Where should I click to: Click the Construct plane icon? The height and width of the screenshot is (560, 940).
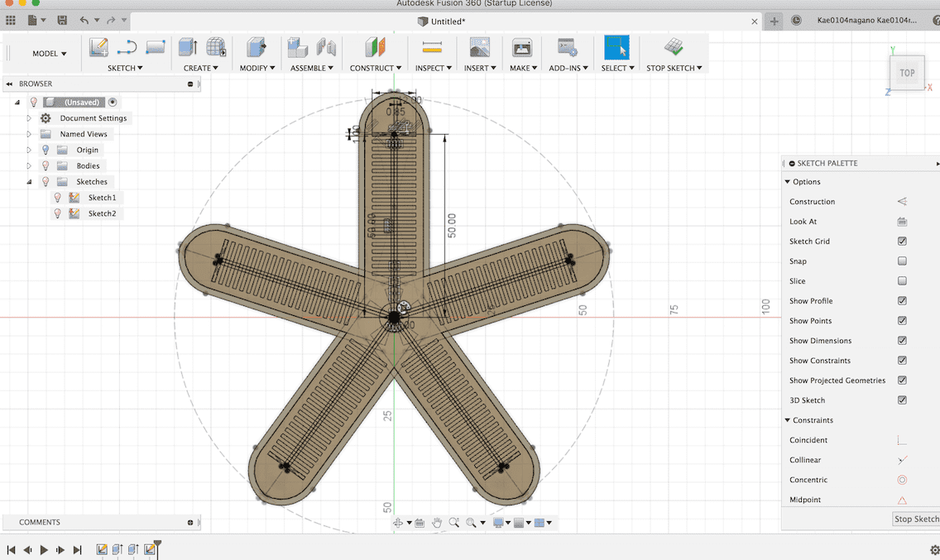click(376, 47)
